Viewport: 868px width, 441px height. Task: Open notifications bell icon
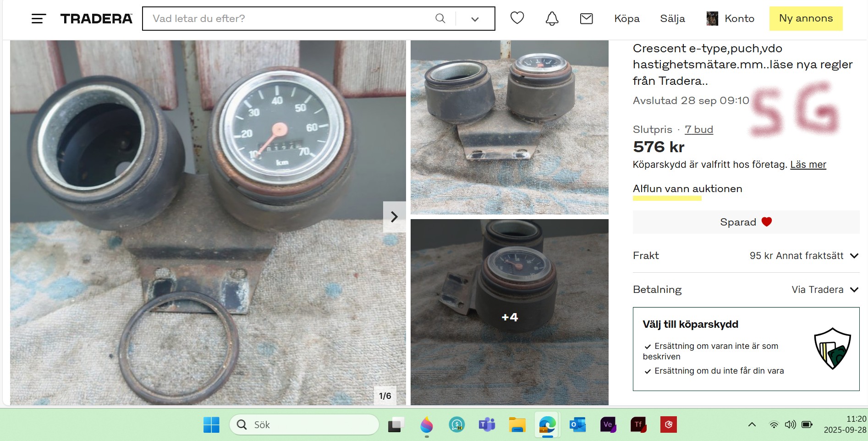(552, 18)
